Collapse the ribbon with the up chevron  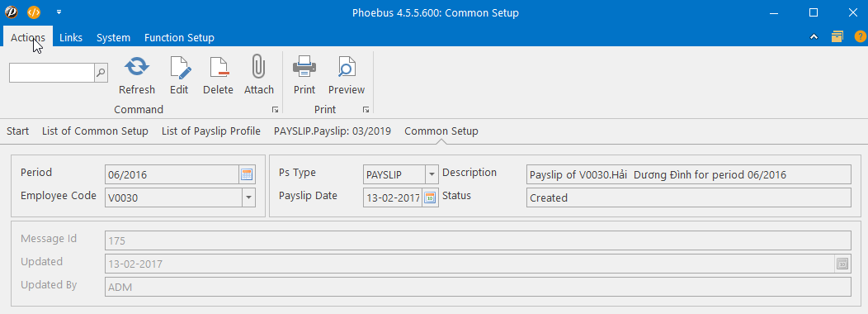coord(814,37)
